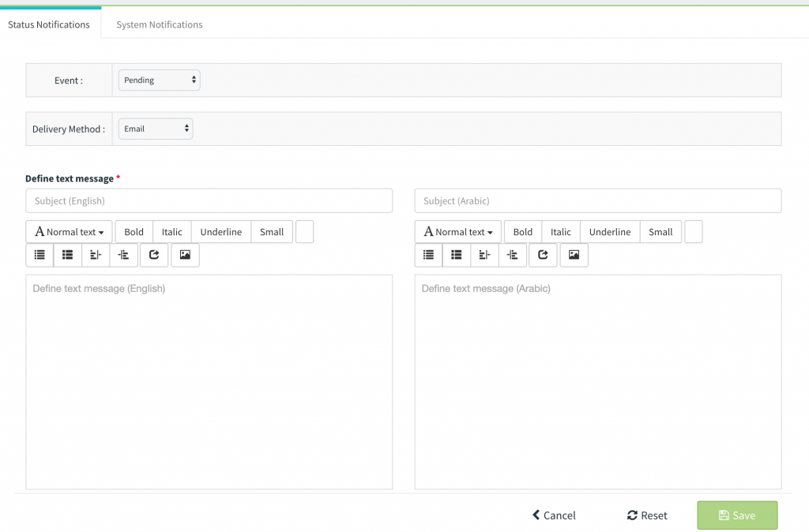Image resolution: width=809 pixels, height=532 pixels.
Task: Outdent text in the Arabic editor
Action: [484, 255]
